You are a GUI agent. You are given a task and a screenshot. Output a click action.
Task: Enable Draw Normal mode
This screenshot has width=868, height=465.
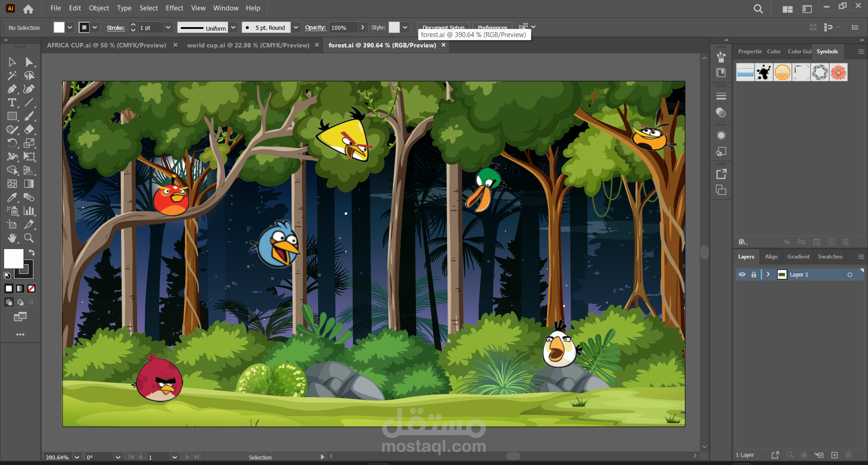9,302
